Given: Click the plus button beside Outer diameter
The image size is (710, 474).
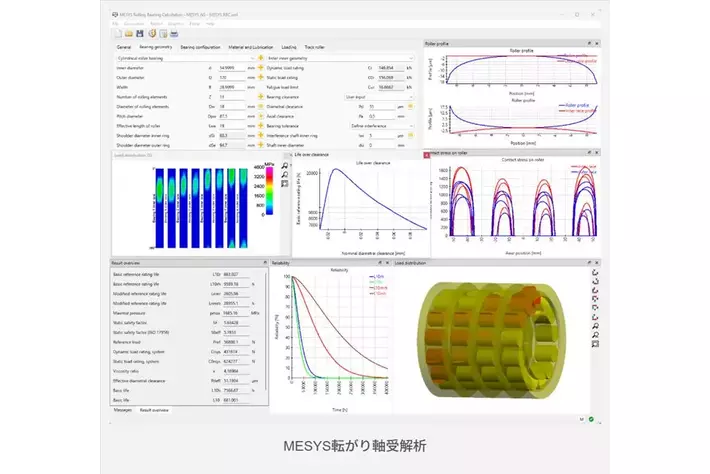Looking at the screenshot, I should 261,77.
